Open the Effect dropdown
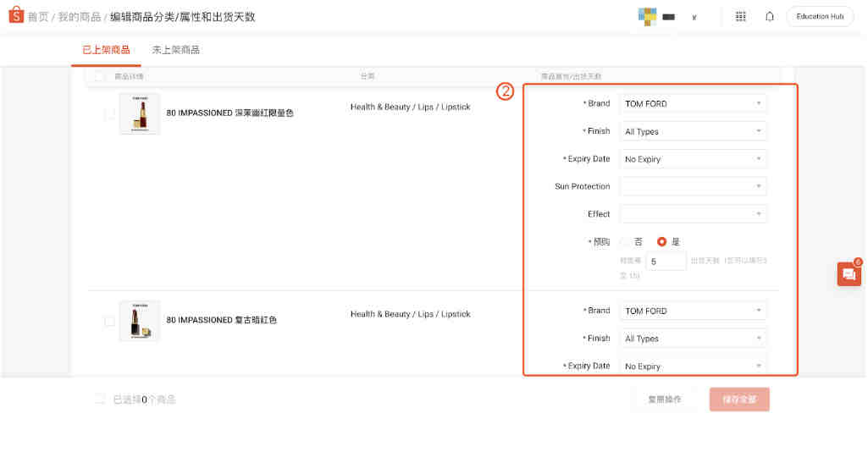868x463 pixels. (x=693, y=214)
